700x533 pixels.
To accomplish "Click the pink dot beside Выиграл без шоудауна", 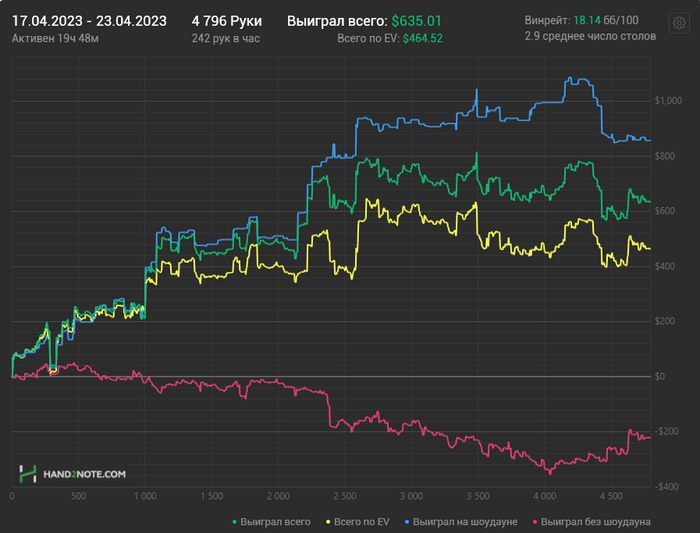I will pos(537,521).
